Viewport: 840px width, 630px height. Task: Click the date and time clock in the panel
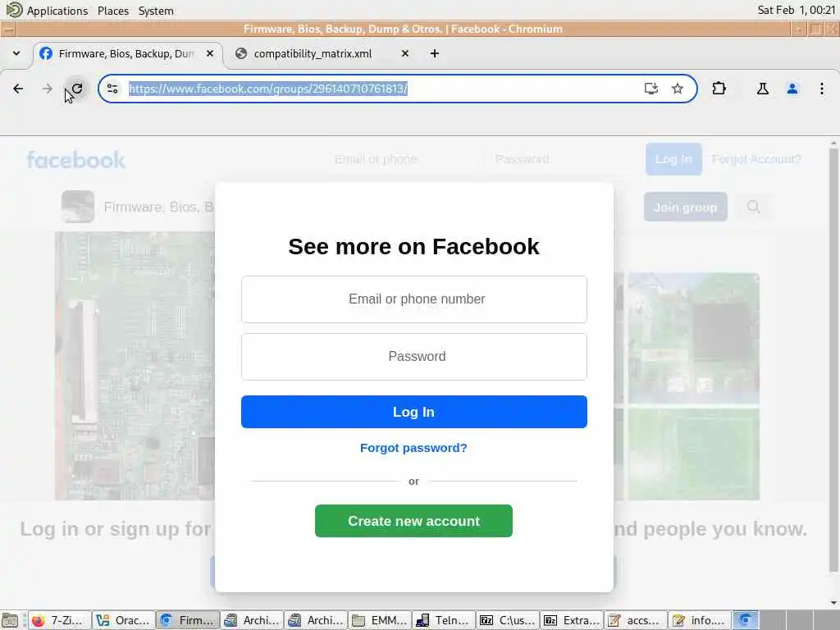pos(796,10)
